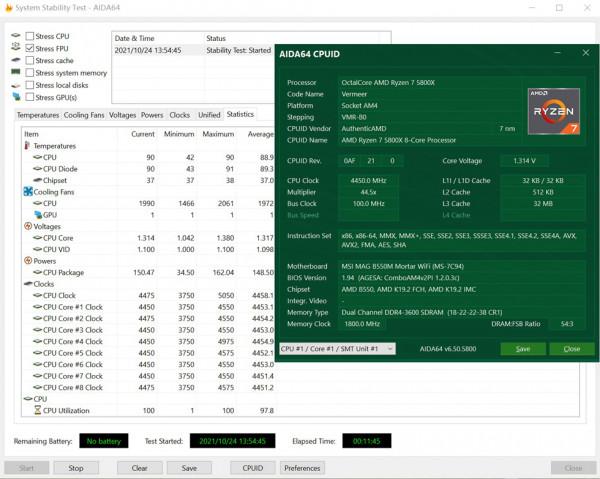
Task: Click the Voltages group icon
Action: click(x=28, y=226)
